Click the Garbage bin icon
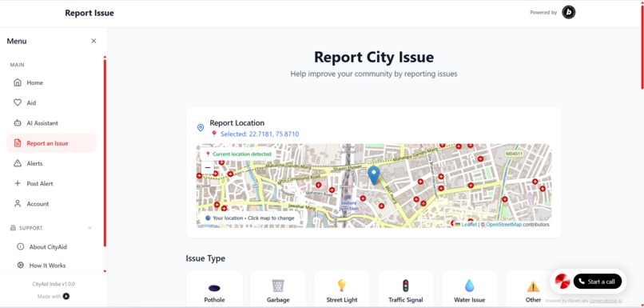The image size is (644, 308). (x=278, y=286)
